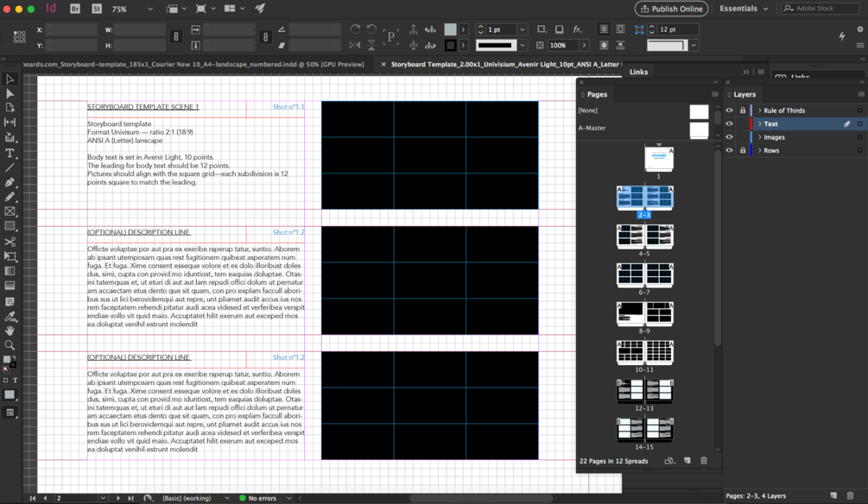Select the Gradient Feather tool
The height and width of the screenshot is (504, 868).
tap(10, 286)
